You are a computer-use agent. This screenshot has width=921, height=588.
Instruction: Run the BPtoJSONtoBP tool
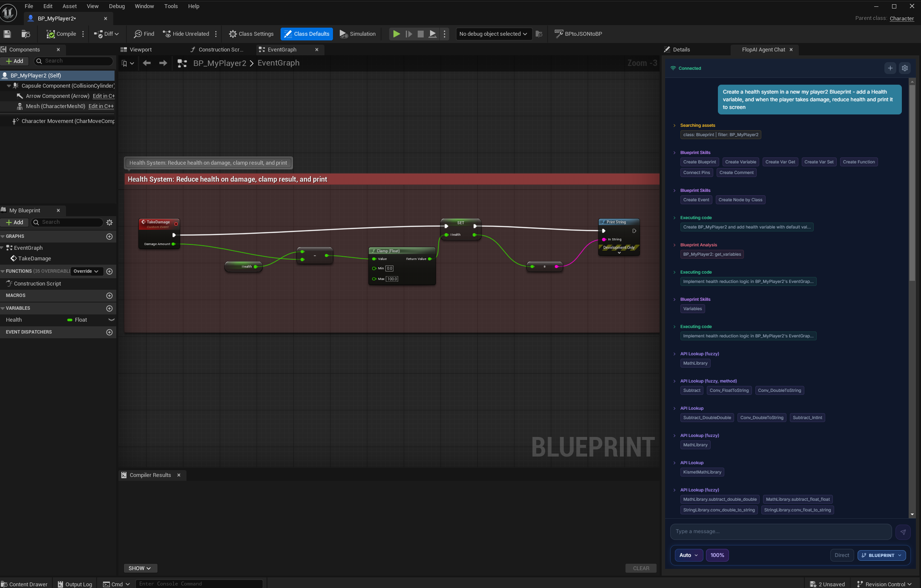[578, 34]
